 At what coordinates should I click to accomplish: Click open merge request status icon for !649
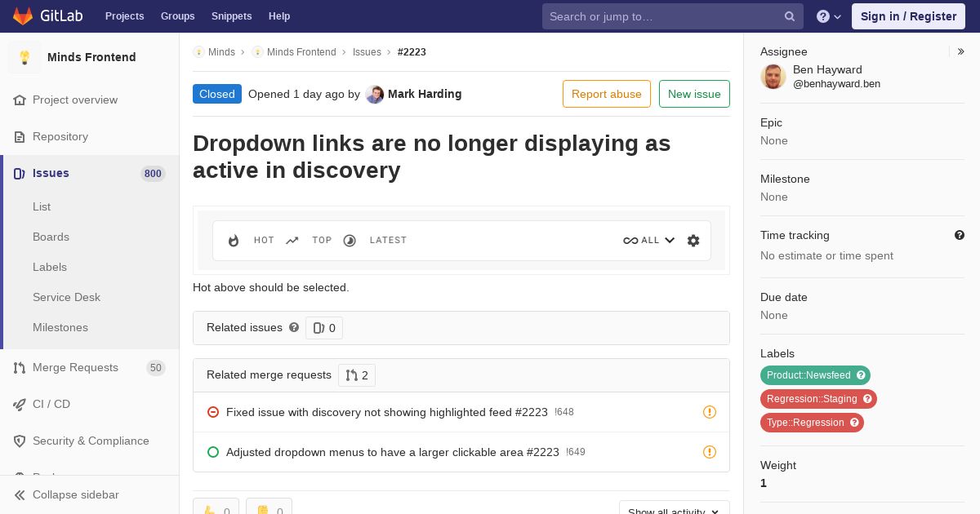tap(213, 452)
